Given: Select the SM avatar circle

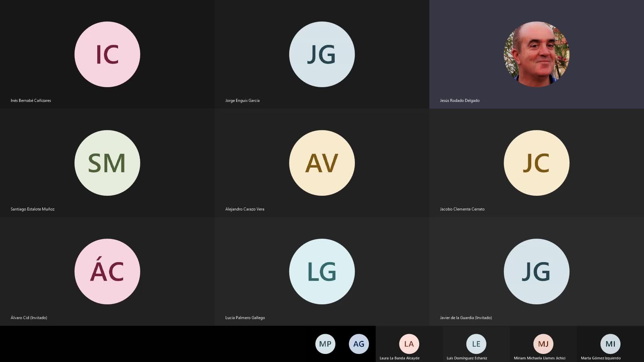Looking at the screenshot, I should [x=107, y=163].
